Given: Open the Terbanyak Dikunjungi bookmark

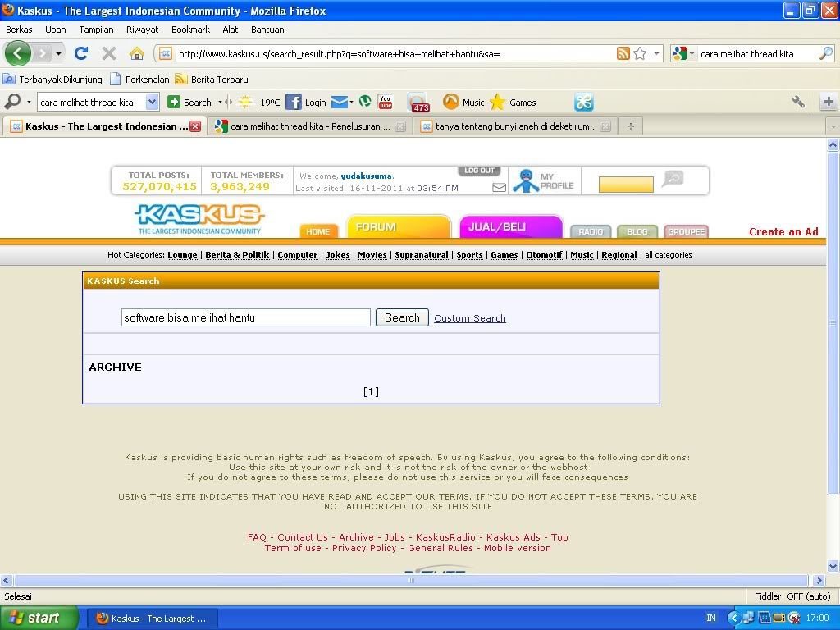Looking at the screenshot, I should point(53,80).
